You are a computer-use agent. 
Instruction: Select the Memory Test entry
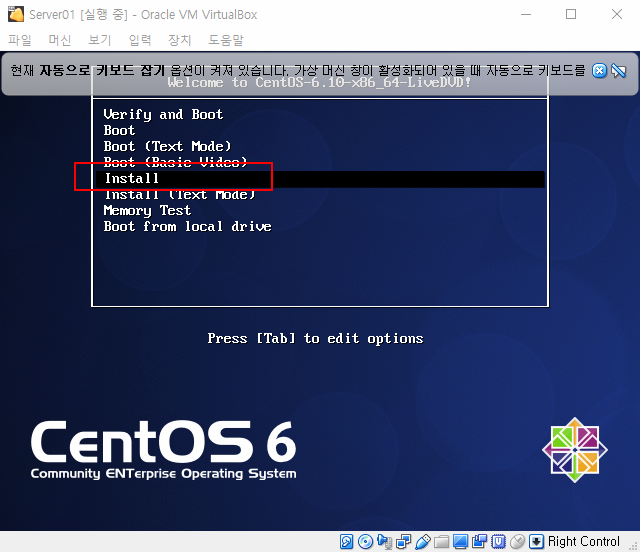click(147, 210)
